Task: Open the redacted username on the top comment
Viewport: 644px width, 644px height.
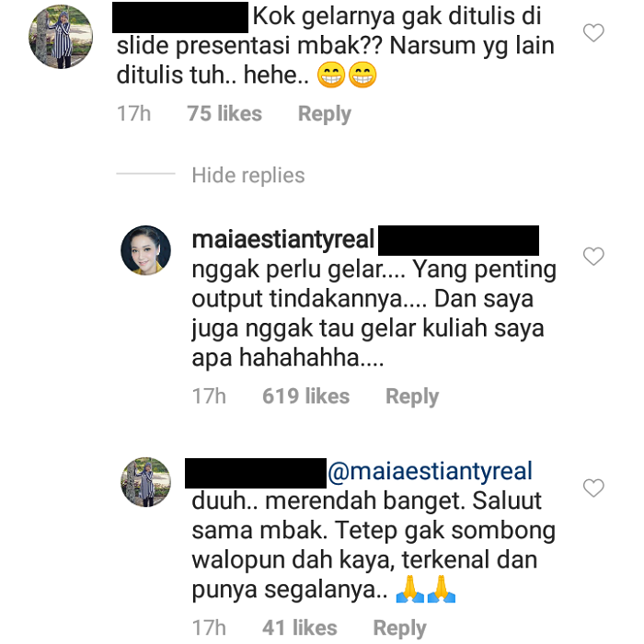Action: [x=180, y=17]
